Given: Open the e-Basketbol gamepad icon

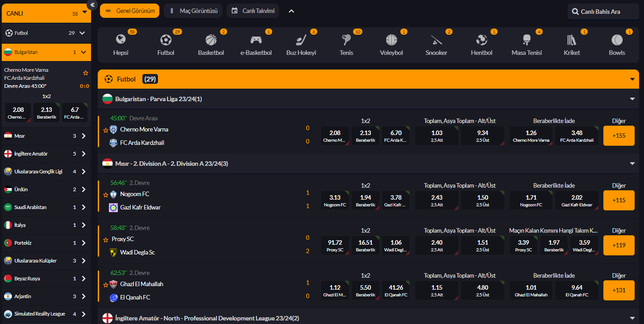Looking at the screenshot, I should (x=256, y=41).
